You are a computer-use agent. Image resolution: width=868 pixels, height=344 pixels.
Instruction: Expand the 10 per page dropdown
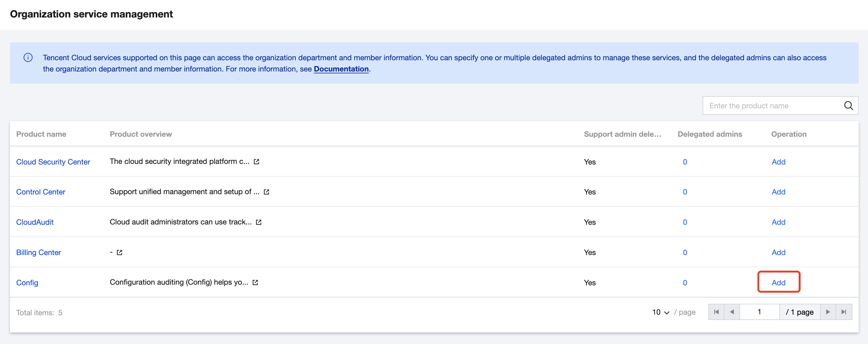point(661,312)
